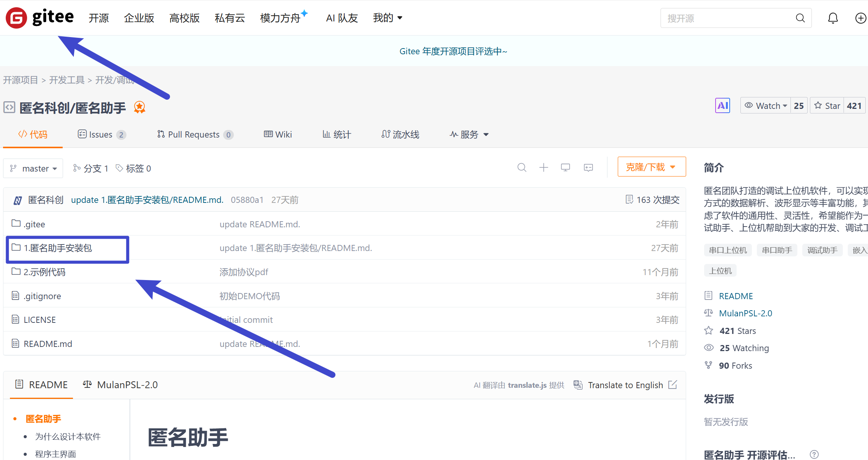Click the plus add-file icon in toolbar

pyautogui.click(x=543, y=167)
